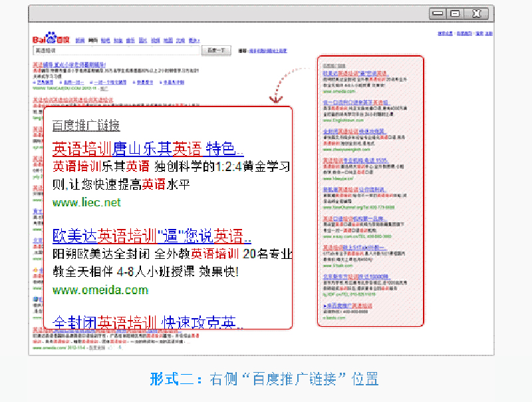Open the magnified 欧美达英语培训"逼"您说英语 ad title
Screen dimensions: 532x402
point(152,236)
